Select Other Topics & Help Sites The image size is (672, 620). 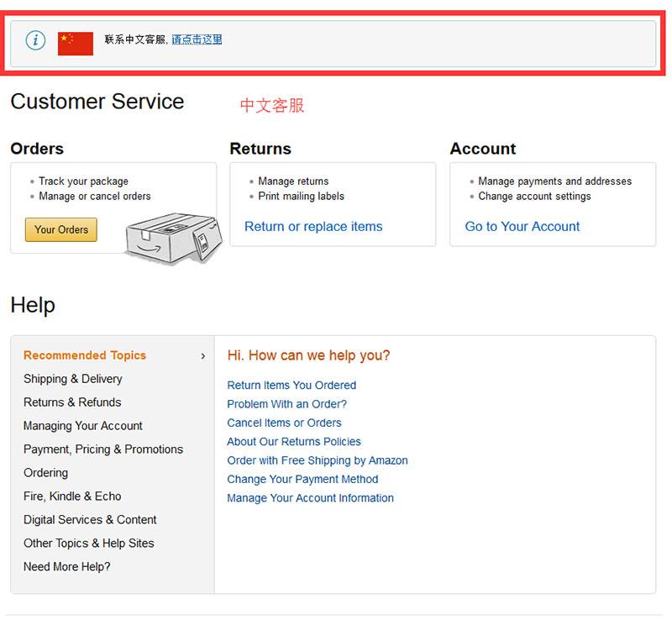(x=89, y=544)
